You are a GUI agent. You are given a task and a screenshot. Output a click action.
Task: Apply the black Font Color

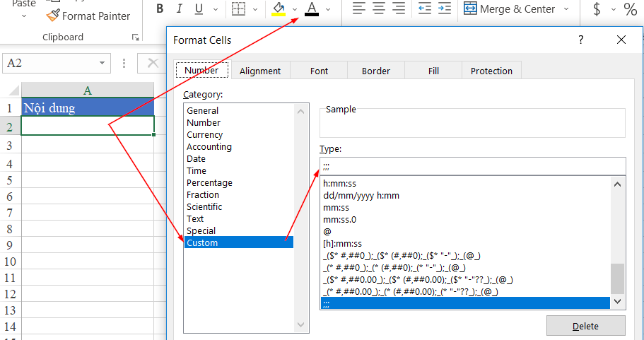(312, 8)
